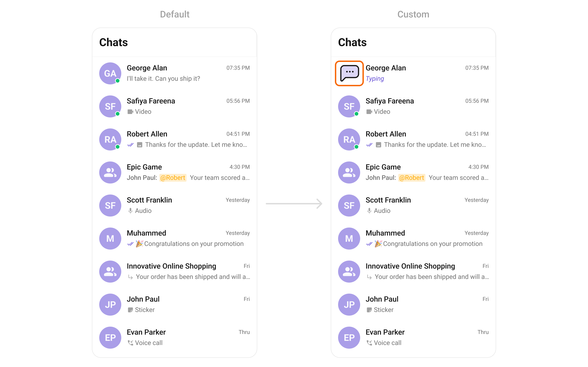Click the reply arrow icon under Innovative Online Shopping in Default list

tap(130, 277)
